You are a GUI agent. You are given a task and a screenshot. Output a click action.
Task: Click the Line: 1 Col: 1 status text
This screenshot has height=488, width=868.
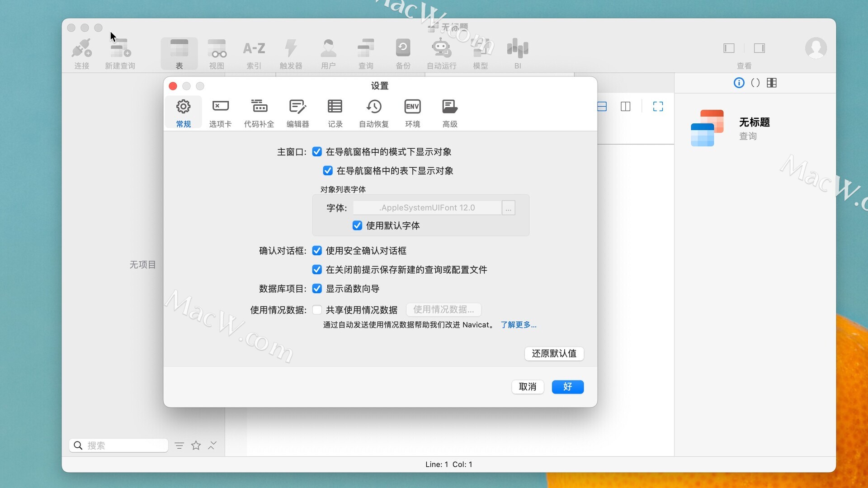click(x=448, y=465)
